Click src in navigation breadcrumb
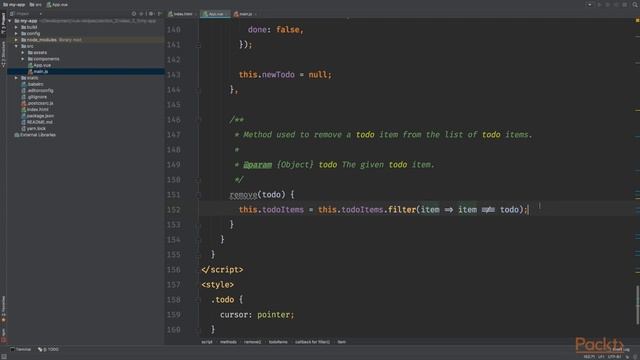640x360 pixels. click(x=36, y=4)
